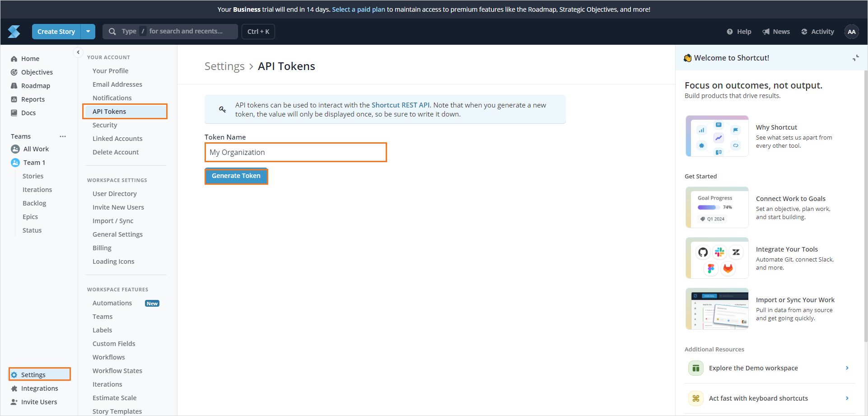
Task: Open the Why Shortcut thumbnail
Action: pyautogui.click(x=717, y=136)
